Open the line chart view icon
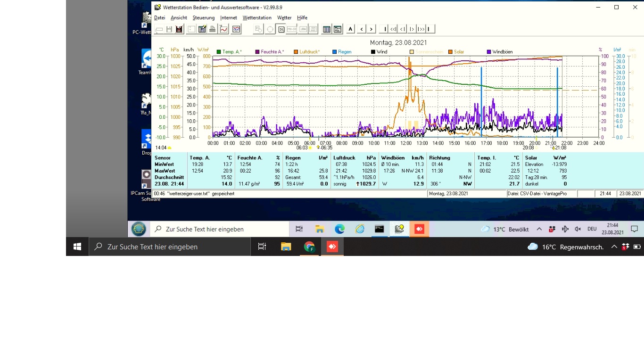Image resolution: width=644 pixels, height=362 pixels. coord(224,29)
